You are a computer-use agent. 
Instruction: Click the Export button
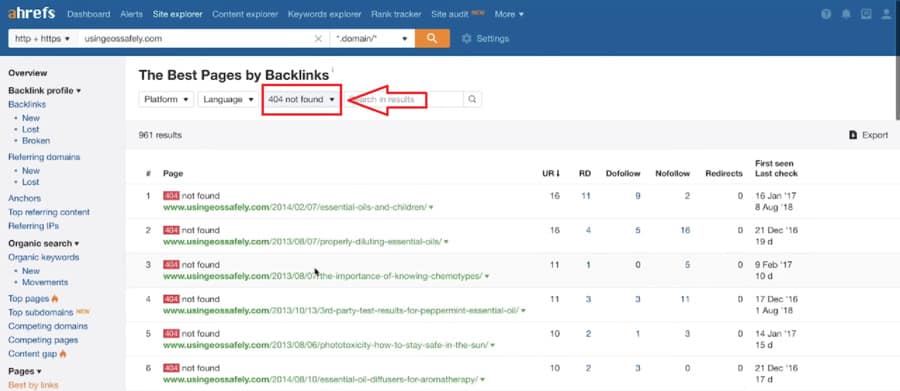[x=868, y=135]
